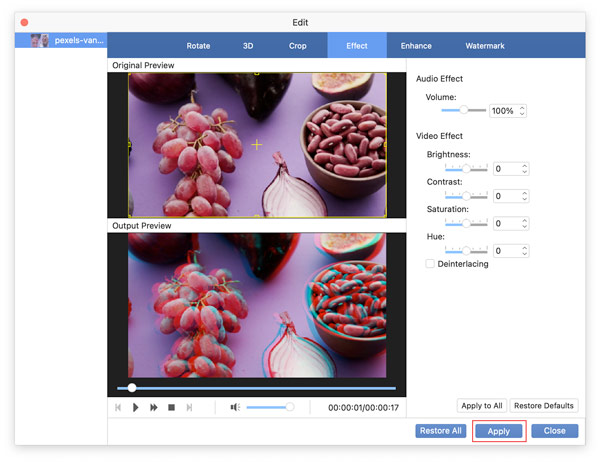Click the skip to next frame icon
Screen dimensions: 600x462
point(189,408)
